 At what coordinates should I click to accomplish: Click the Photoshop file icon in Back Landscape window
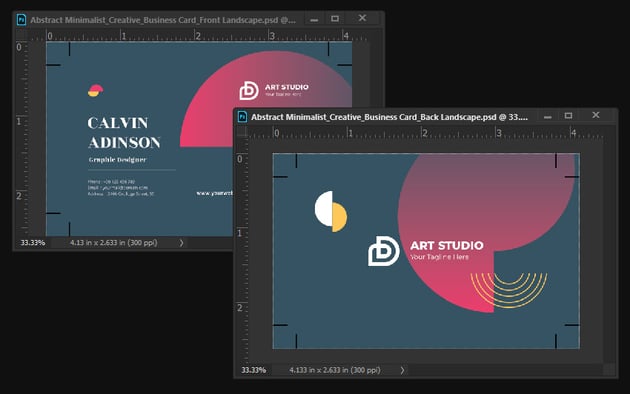pos(242,117)
